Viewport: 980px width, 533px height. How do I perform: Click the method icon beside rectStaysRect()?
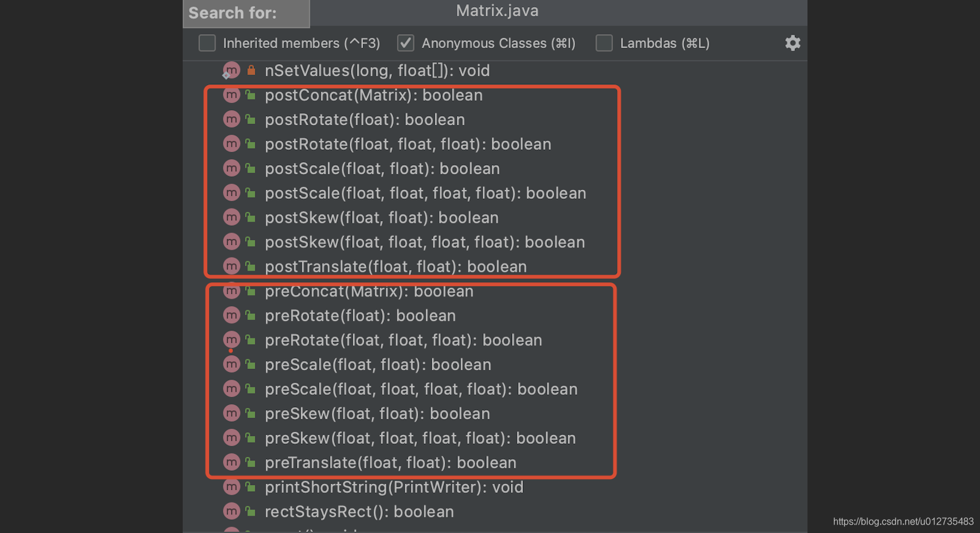[x=231, y=511]
